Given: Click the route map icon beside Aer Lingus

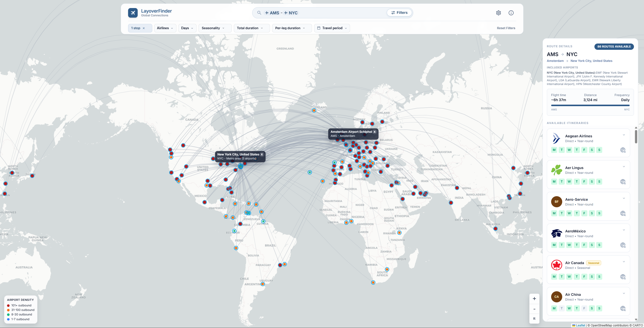Looking at the screenshot, I should coord(623,182).
